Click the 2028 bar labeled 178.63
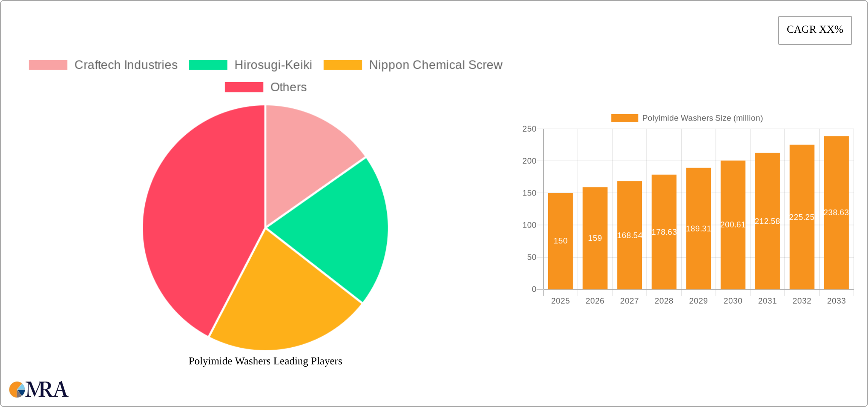This screenshot has width=868, height=407. coord(664,232)
